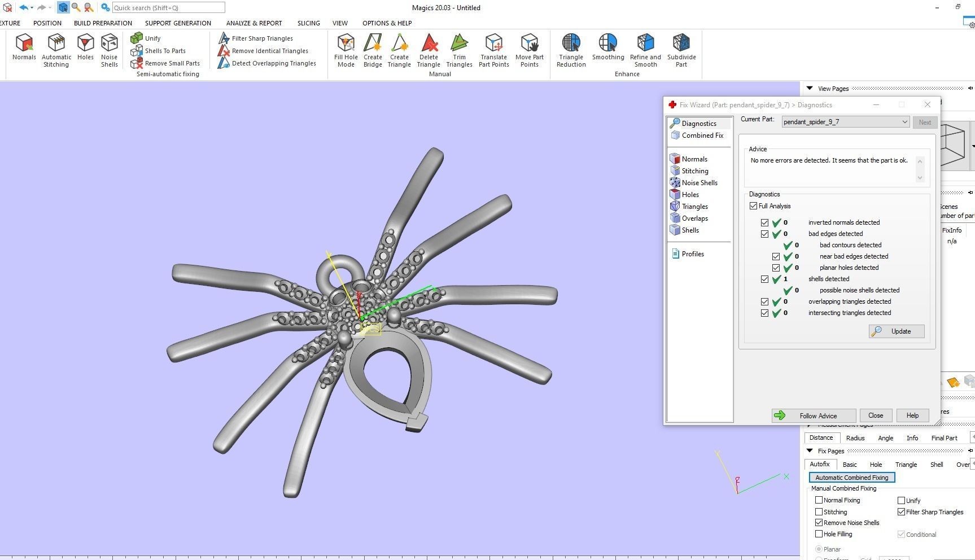Open Diagnostics page in Fix Wizard

click(699, 124)
